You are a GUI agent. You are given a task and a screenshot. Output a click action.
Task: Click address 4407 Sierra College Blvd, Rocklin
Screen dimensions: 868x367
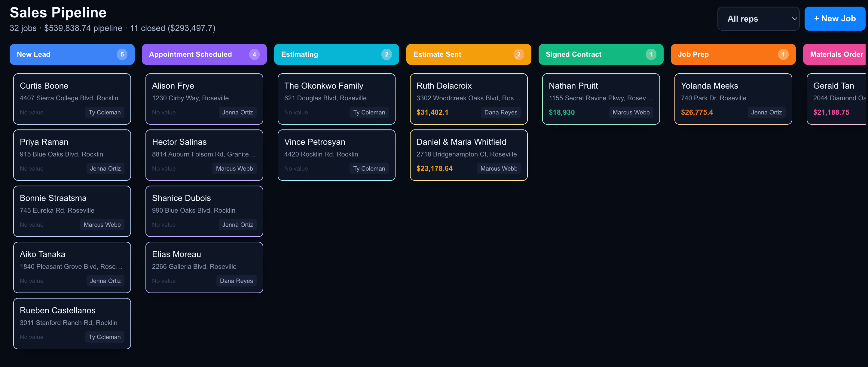(x=69, y=98)
